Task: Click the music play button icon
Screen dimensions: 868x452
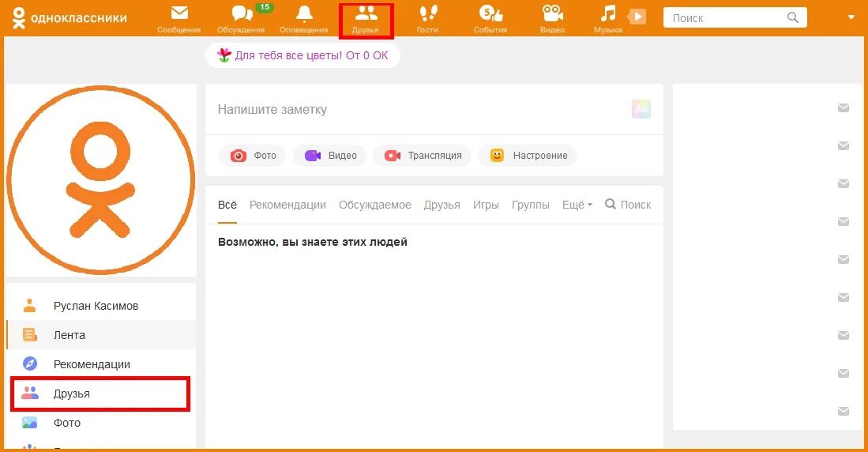Action: point(637,17)
